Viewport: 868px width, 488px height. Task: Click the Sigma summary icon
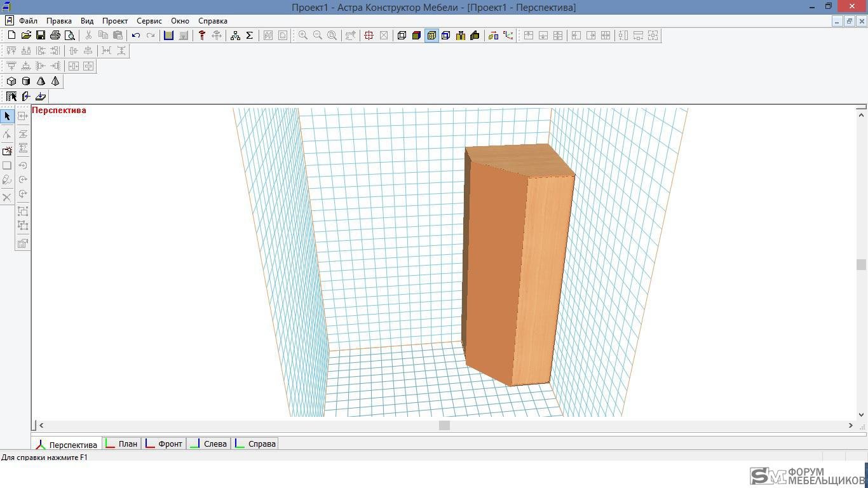[x=250, y=36]
